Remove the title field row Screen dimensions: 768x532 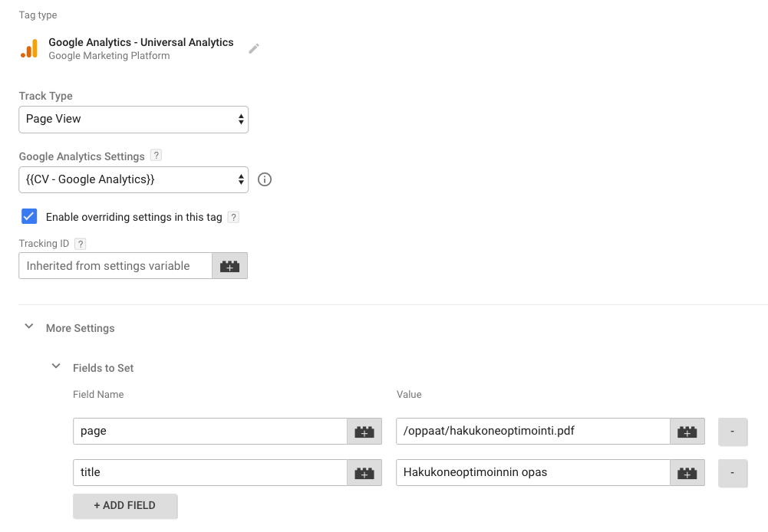pyautogui.click(x=733, y=473)
